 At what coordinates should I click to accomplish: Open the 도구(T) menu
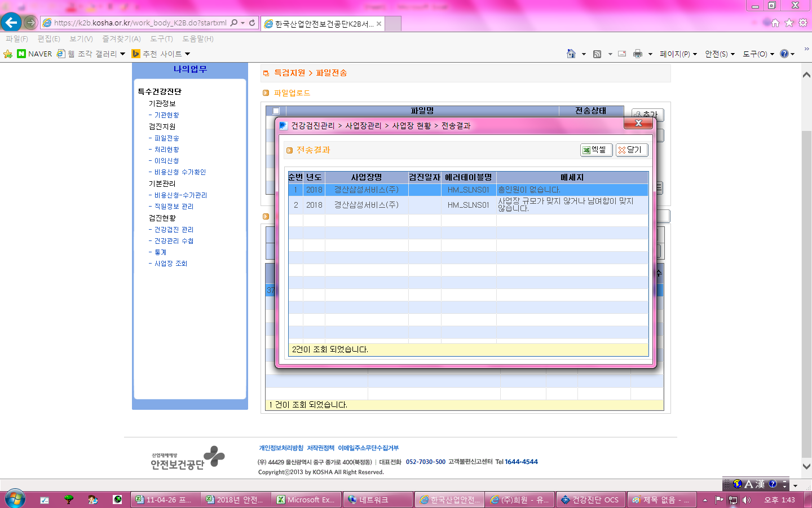coord(161,38)
